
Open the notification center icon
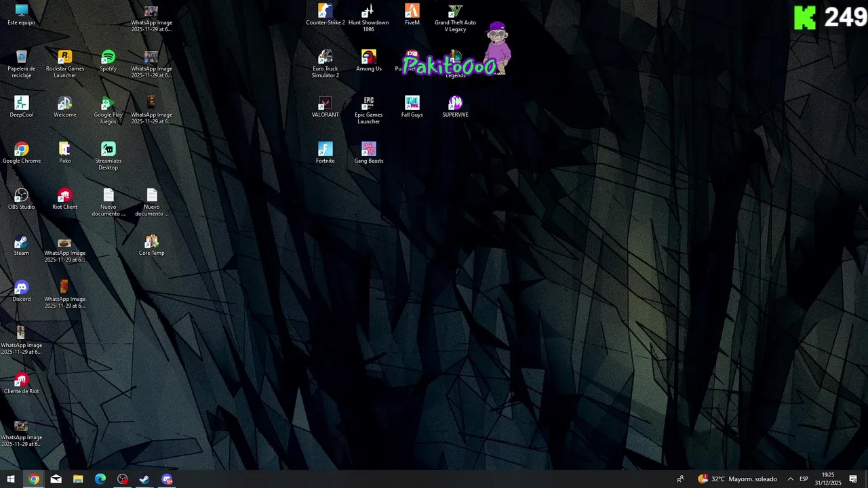coord(853,479)
